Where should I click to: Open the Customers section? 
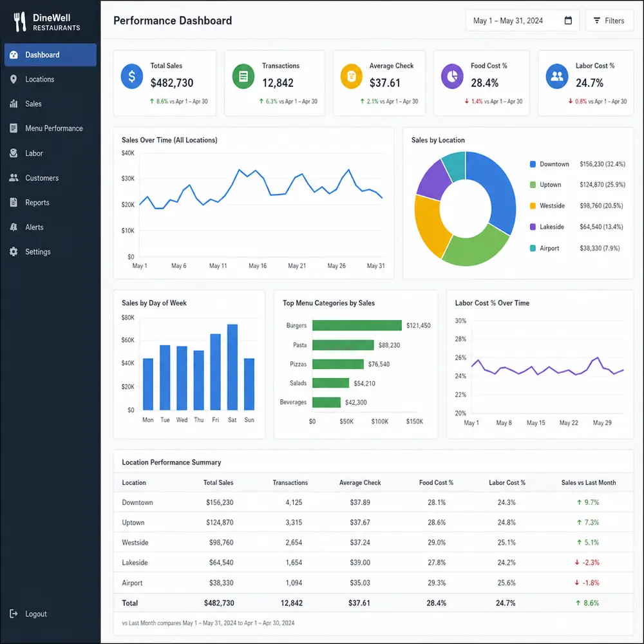50,178
